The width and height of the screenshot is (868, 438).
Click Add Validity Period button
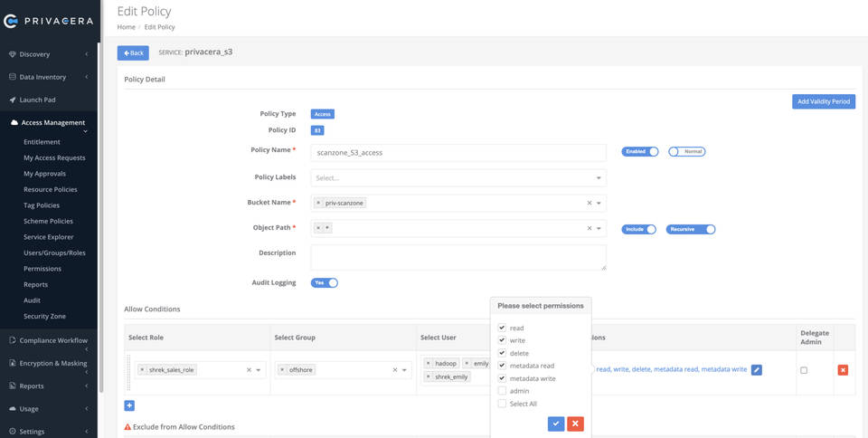[x=823, y=101]
